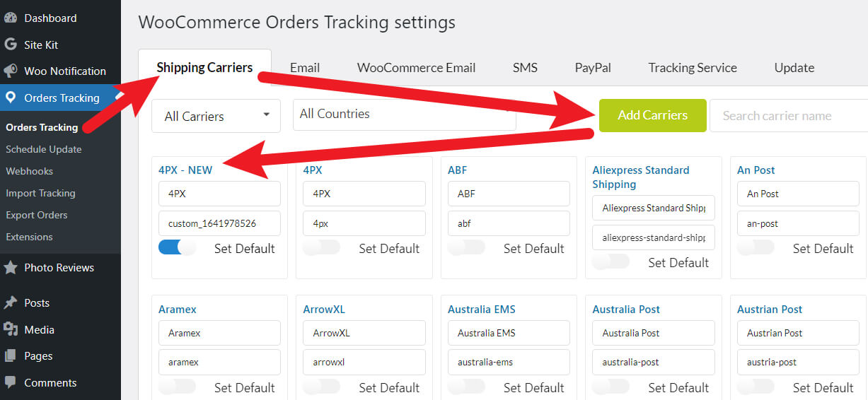
Task: Open Webhooks in the submenu
Action: coord(29,171)
